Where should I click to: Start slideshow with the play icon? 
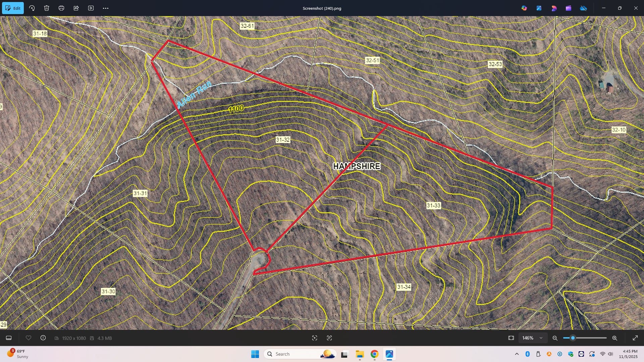91,8
